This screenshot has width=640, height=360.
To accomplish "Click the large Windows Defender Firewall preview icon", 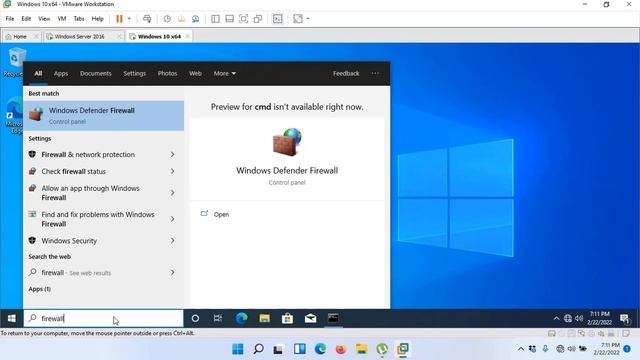I will coord(287,142).
